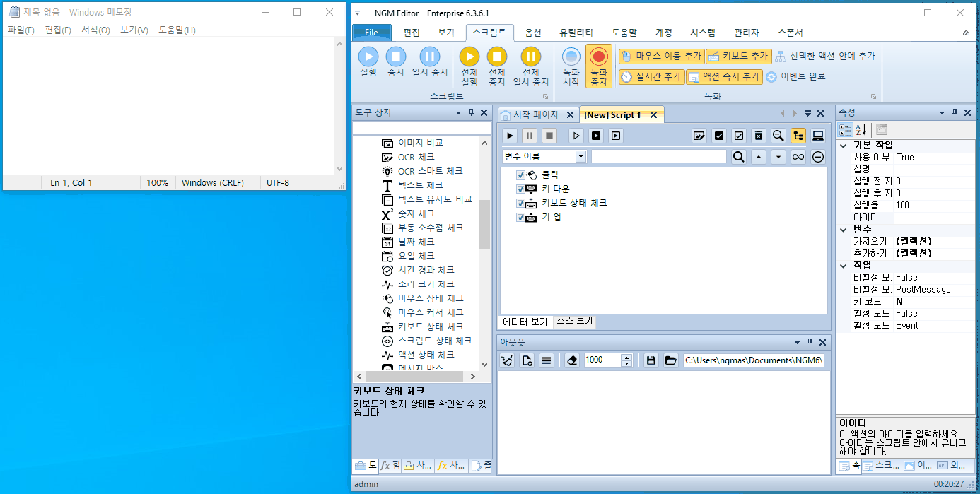Click black-filled play box icon
The height and width of the screenshot is (494, 980).
click(597, 136)
